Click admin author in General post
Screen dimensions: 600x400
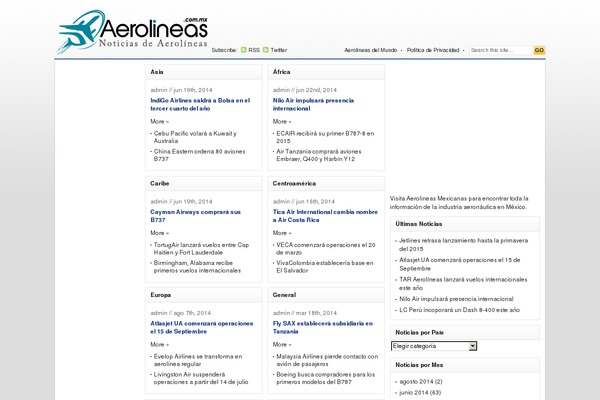tap(281, 313)
